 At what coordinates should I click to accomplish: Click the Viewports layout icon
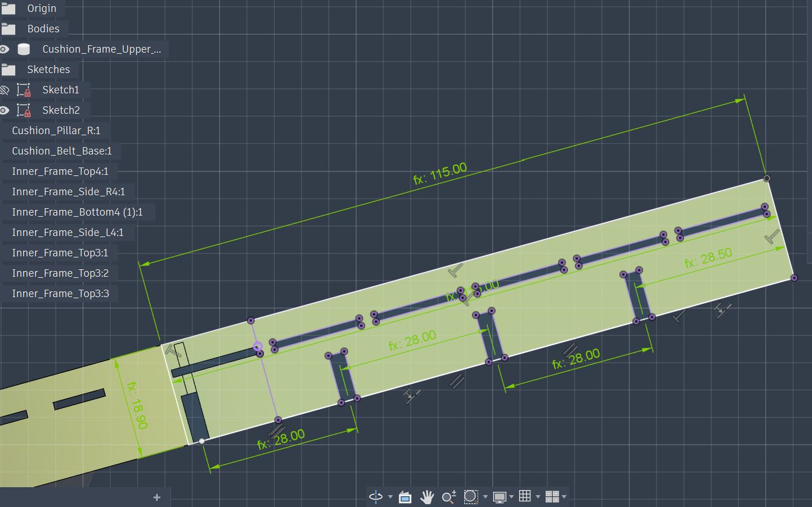point(552,497)
